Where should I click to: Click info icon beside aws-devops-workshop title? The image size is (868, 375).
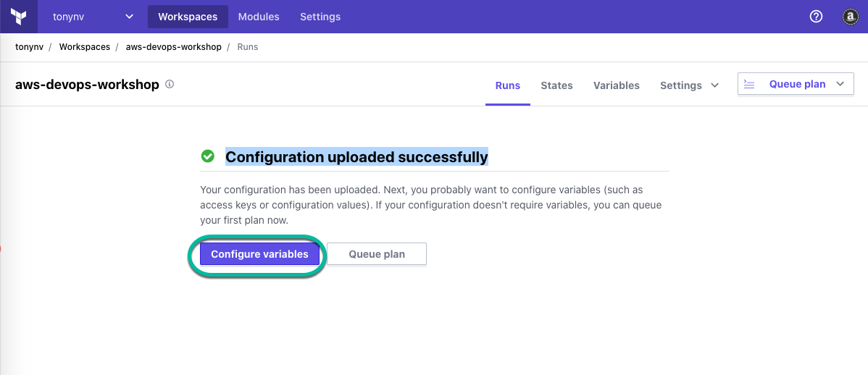coord(170,85)
